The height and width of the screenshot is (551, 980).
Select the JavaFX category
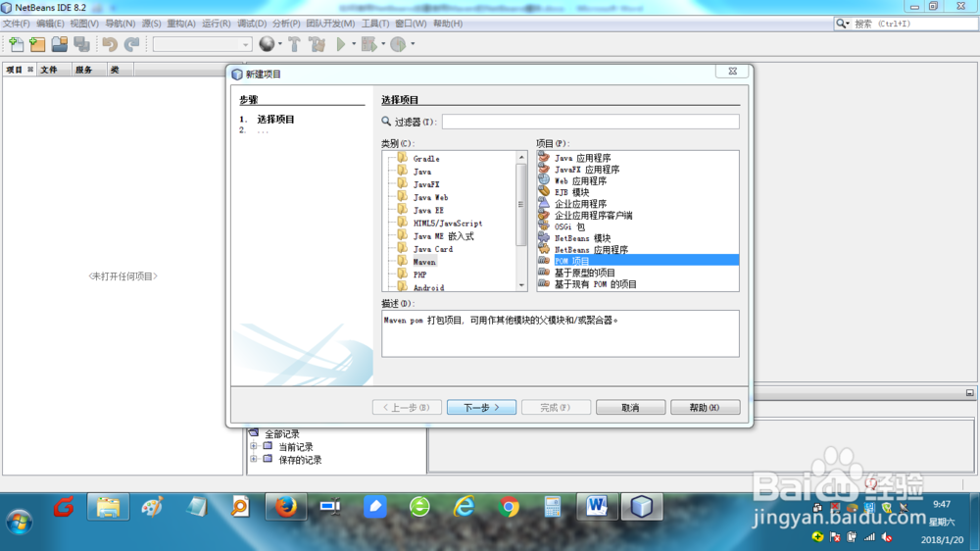tap(426, 184)
